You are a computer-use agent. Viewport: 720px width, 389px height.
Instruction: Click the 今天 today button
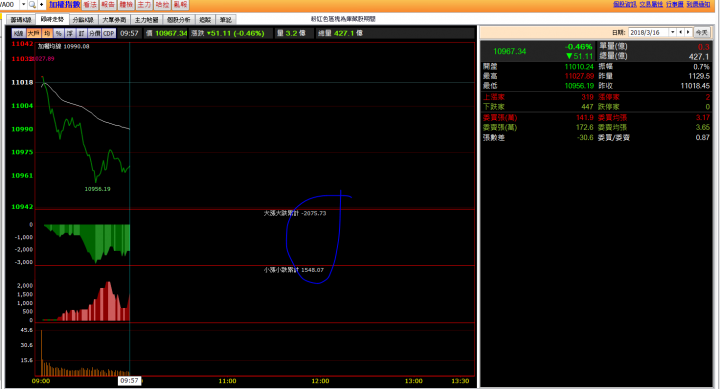click(701, 32)
